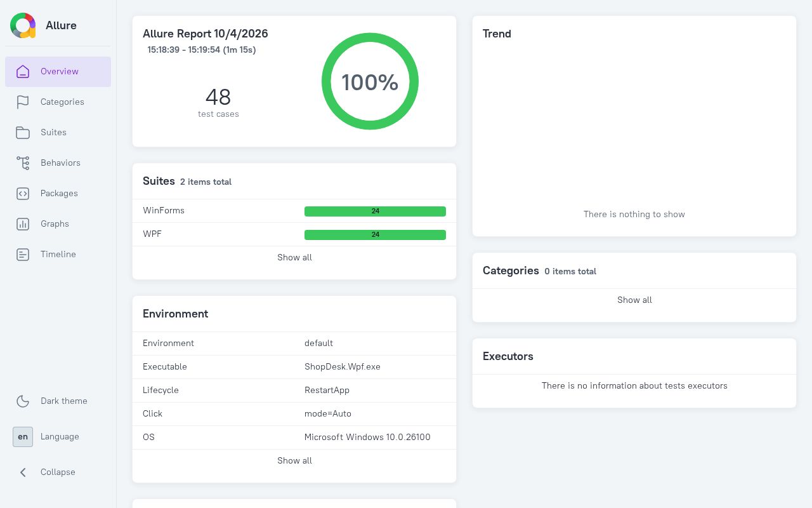Click the 'OS' row label
812x508 pixels.
point(148,437)
